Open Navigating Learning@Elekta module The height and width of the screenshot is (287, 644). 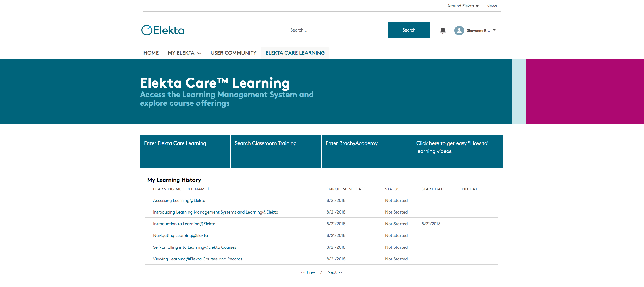point(180,235)
